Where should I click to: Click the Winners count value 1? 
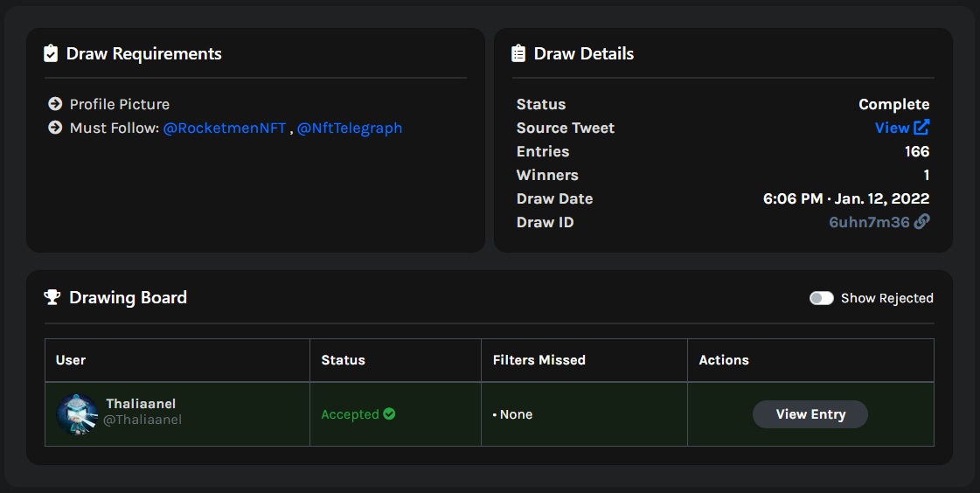click(927, 175)
